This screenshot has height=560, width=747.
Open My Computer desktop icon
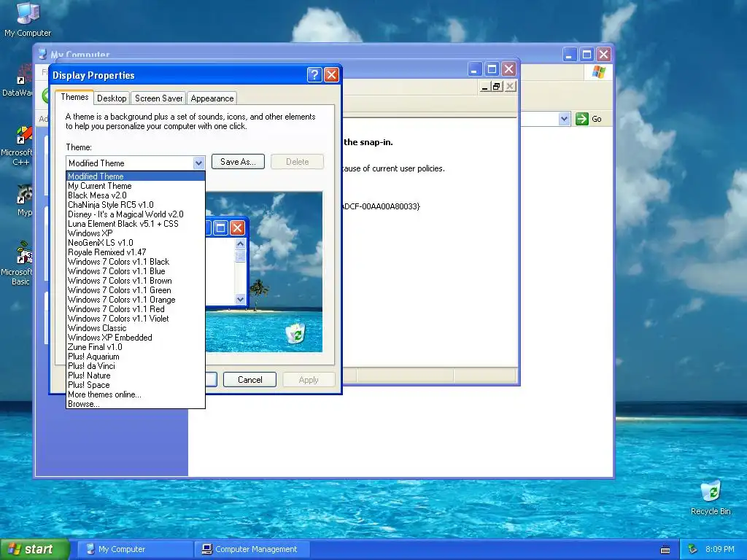click(28, 19)
